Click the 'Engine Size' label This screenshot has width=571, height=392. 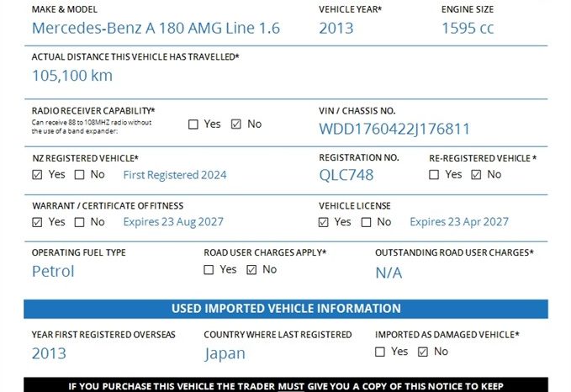468,9
